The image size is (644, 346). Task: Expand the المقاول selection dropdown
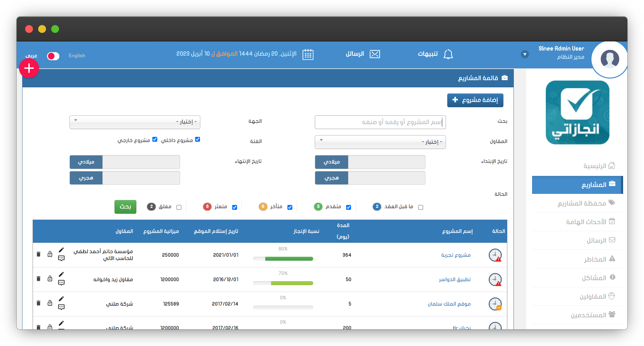380,142
